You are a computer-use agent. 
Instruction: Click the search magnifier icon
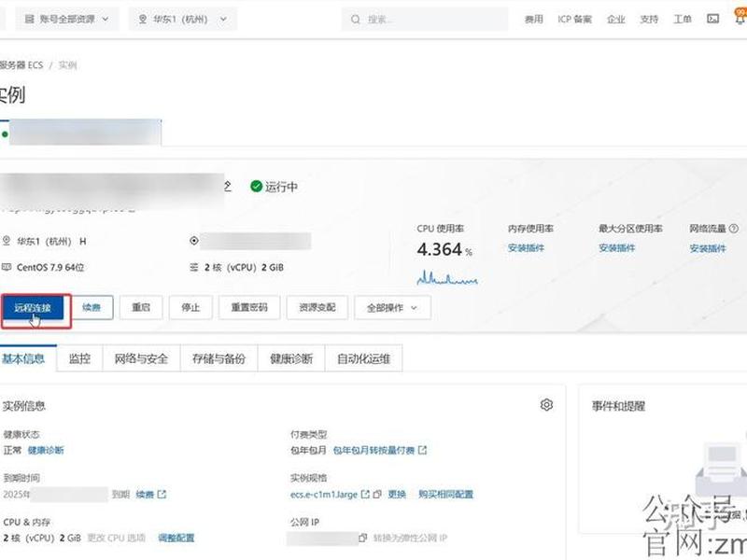(x=356, y=20)
